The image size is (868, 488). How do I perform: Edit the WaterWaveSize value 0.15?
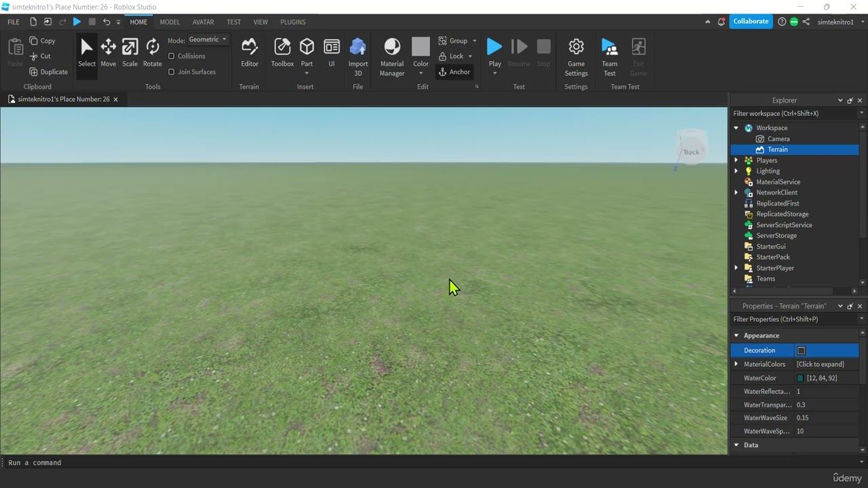pos(827,418)
